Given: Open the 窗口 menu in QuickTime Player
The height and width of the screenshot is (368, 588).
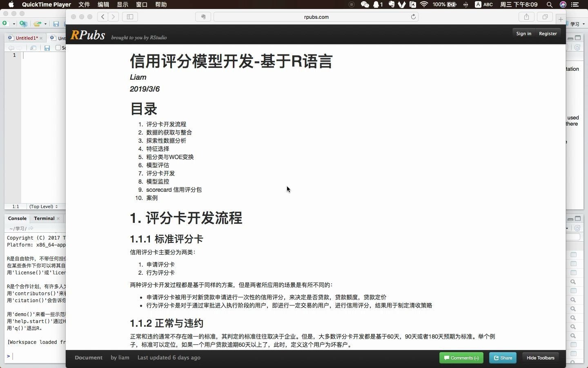Looking at the screenshot, I should (x=141, y=4).
